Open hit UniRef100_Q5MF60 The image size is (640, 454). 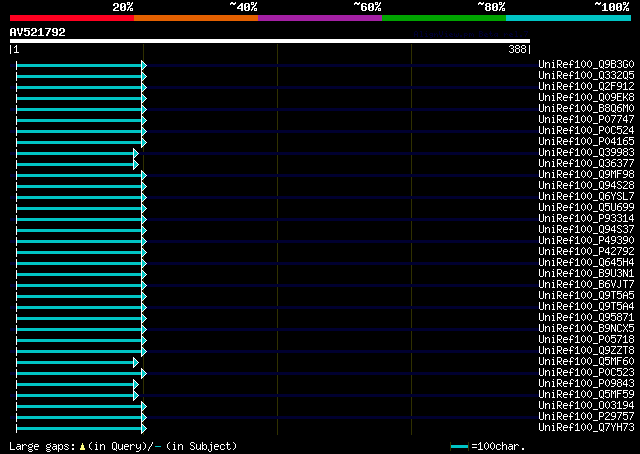pos(586,362)
